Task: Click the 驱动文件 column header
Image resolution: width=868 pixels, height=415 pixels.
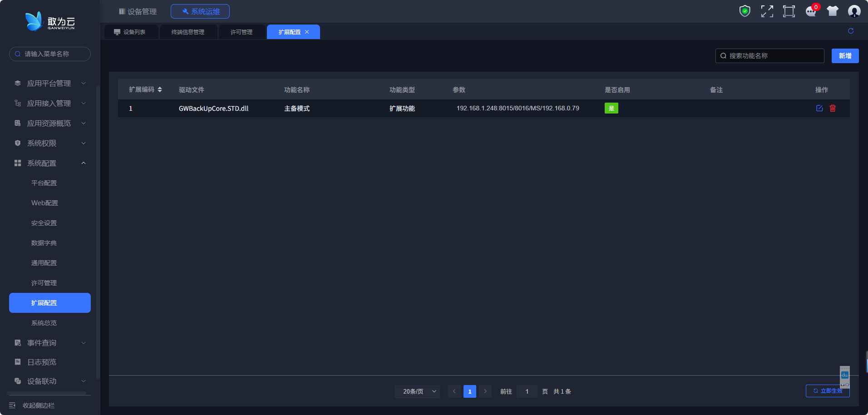Action: (x=192, y=90)
